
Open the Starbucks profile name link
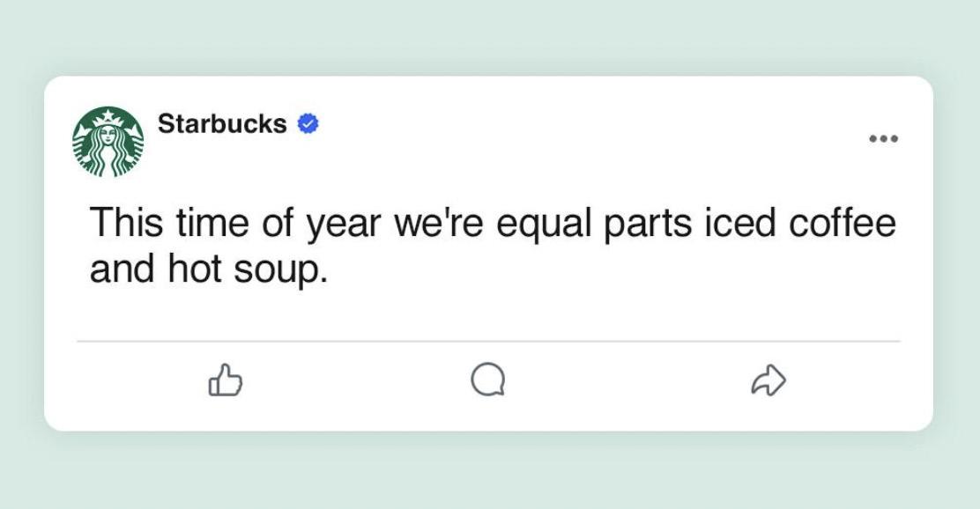click(x=222, y=123)
